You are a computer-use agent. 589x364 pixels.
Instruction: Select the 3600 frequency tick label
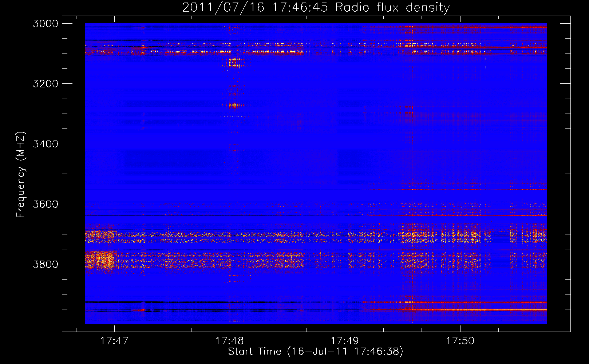(46, 204)
